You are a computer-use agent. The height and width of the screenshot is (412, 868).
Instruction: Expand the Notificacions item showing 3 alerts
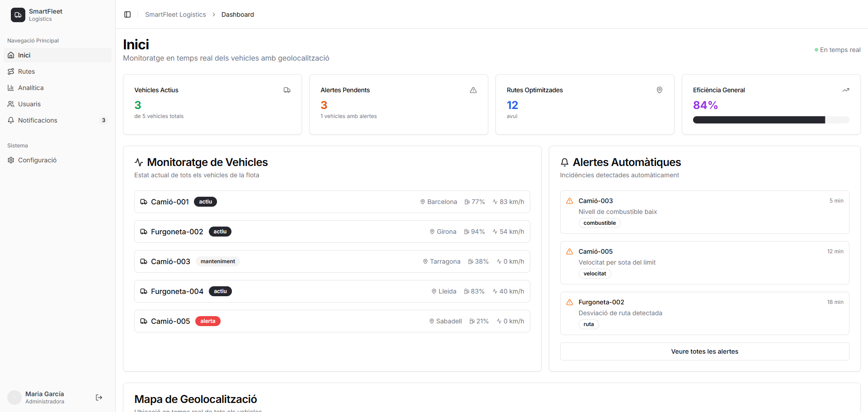38,120
